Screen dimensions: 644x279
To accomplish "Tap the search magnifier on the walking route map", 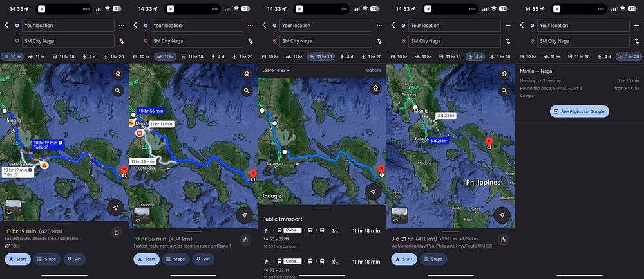I will 504,91.
